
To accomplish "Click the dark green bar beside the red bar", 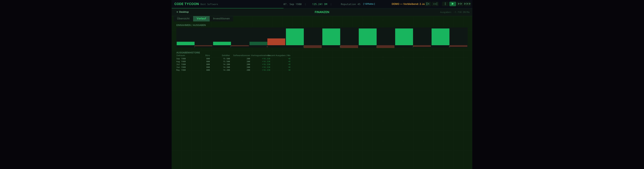I will click(x=258, y=43).
